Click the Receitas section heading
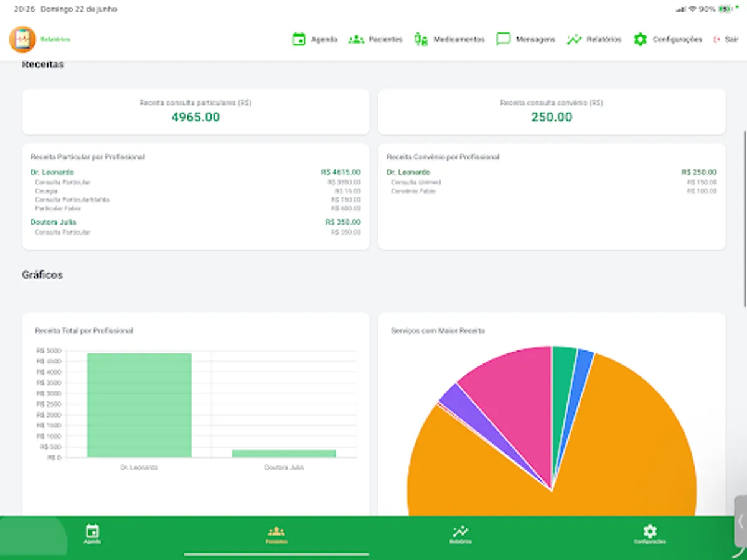 click(x=43, y=65)
